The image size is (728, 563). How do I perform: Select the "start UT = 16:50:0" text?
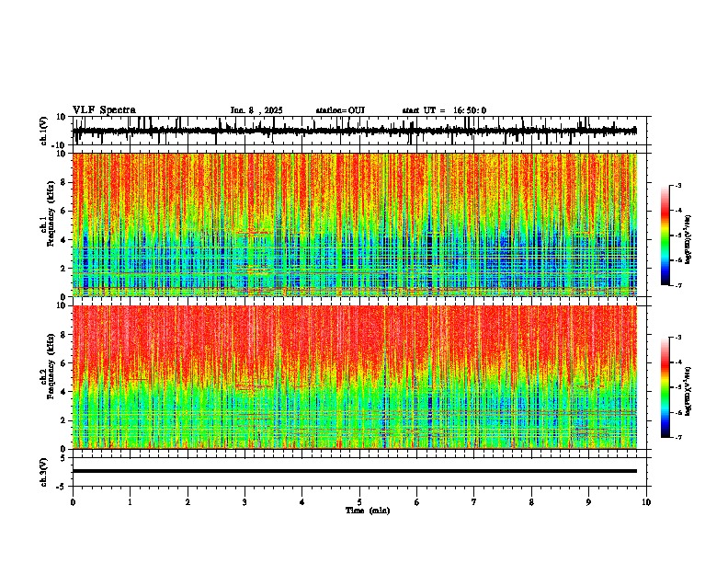[x=444, y=110]
